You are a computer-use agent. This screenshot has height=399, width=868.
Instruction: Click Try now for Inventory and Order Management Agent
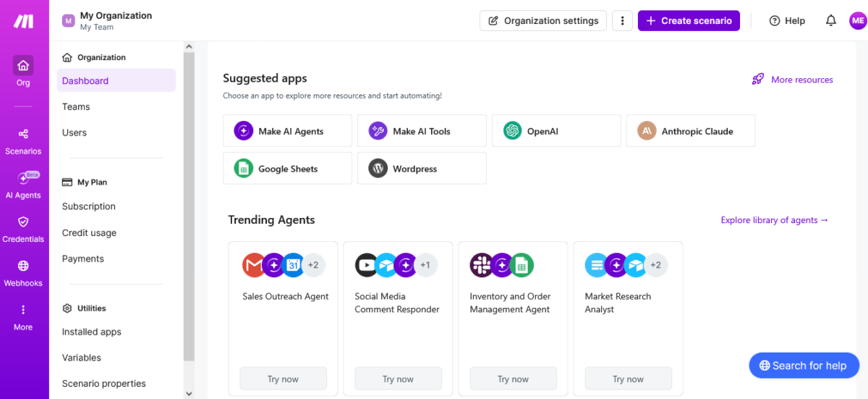(513, 379)
